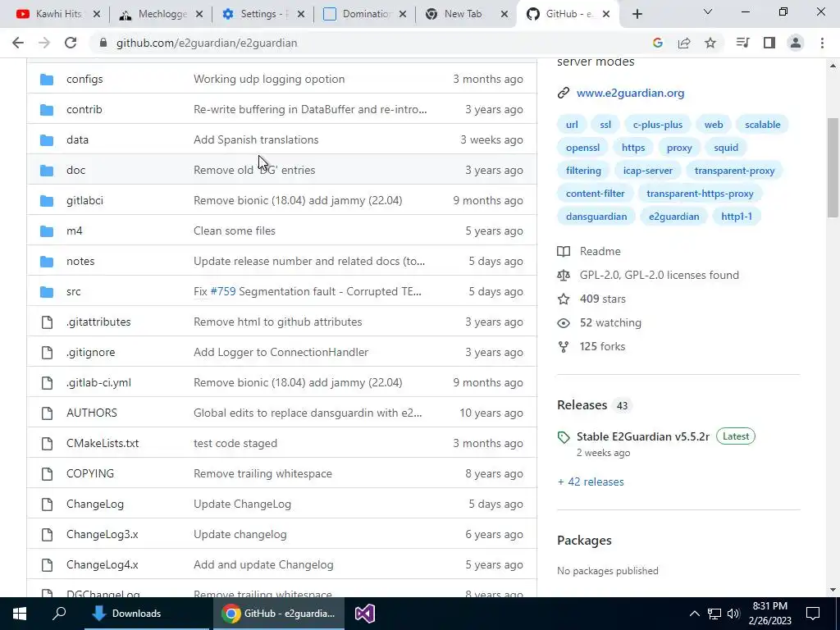Screen dimensions: 840x630
Task: Click the ChangeLog4.x file icon
Action: pos(47,564)
